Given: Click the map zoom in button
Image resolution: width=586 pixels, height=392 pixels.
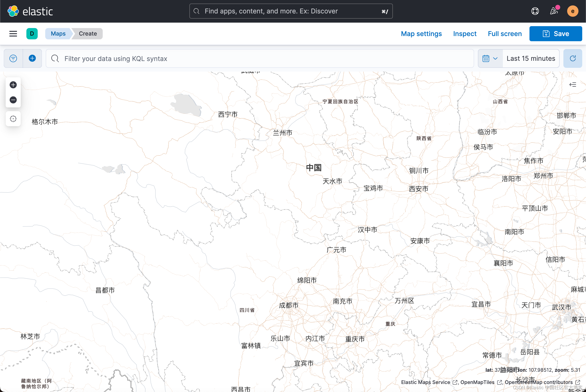Looking at the screenshot, I should (x=13, y=85).
